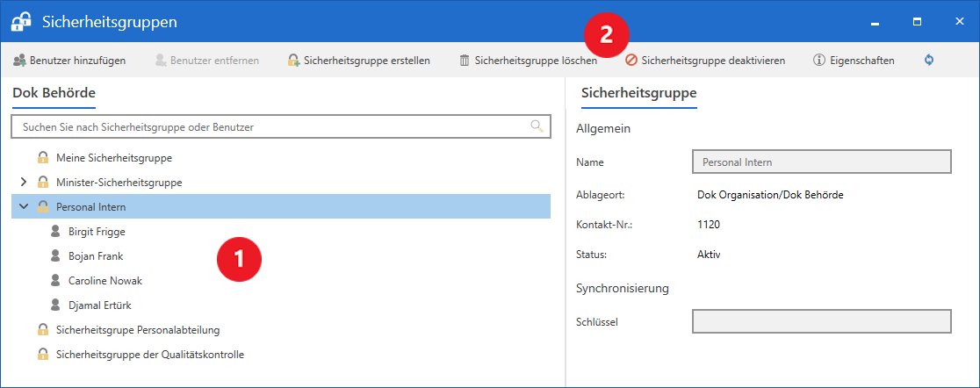The image size is (980, 388).
Task: Switch to the Dok Behörde tab
Action: [54, 92]
